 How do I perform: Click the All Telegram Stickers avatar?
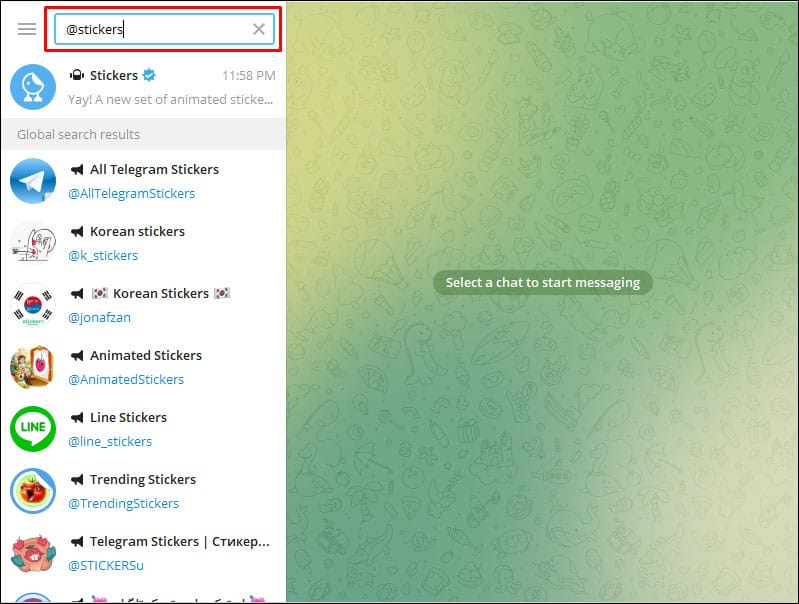coord(33,181)
